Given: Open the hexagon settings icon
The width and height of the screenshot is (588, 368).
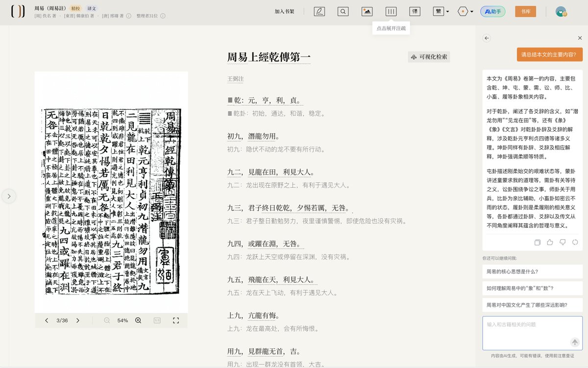Looking at the screenshot, I should coord(463,11).
